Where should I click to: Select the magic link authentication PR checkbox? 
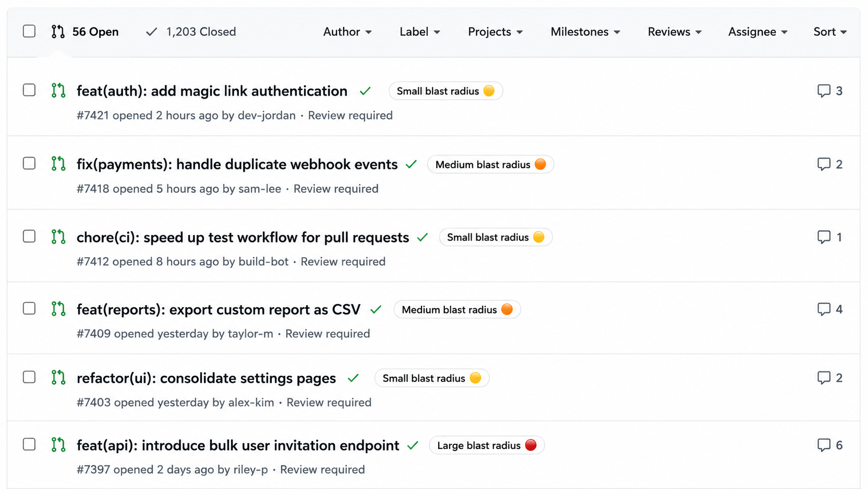click(30, 90)
